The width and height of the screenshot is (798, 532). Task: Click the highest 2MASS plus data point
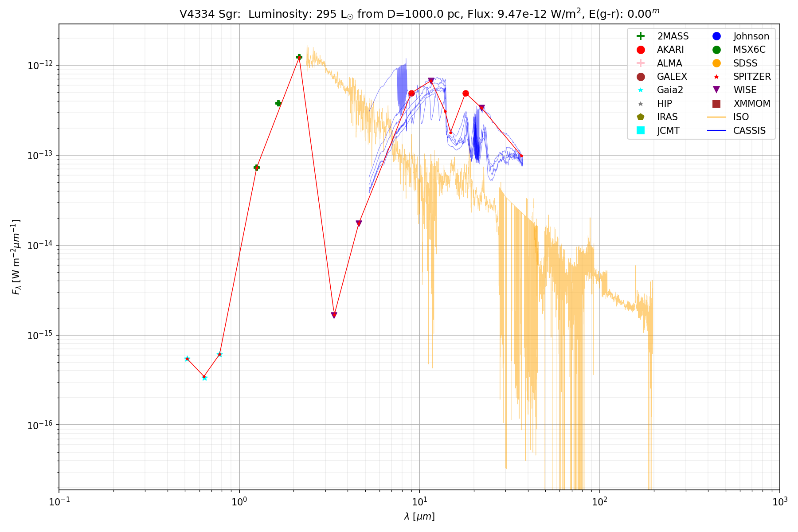click(299, 57)
